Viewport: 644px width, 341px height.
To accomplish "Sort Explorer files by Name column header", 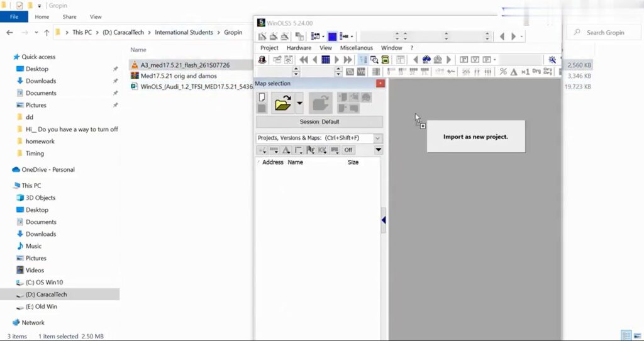I will point(138,50).
